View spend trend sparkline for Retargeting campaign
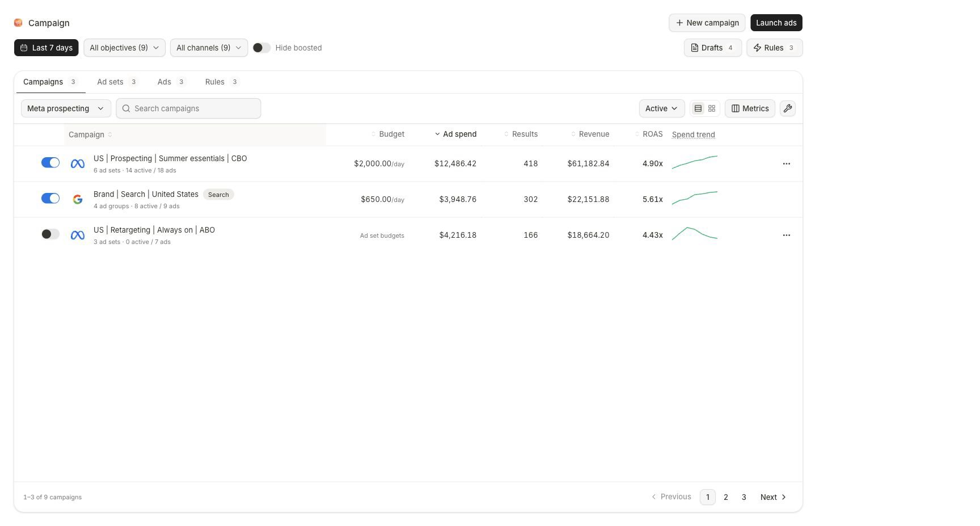Image resolution: width=980 pixels, height=526 pixels. (x=695, y=234)
